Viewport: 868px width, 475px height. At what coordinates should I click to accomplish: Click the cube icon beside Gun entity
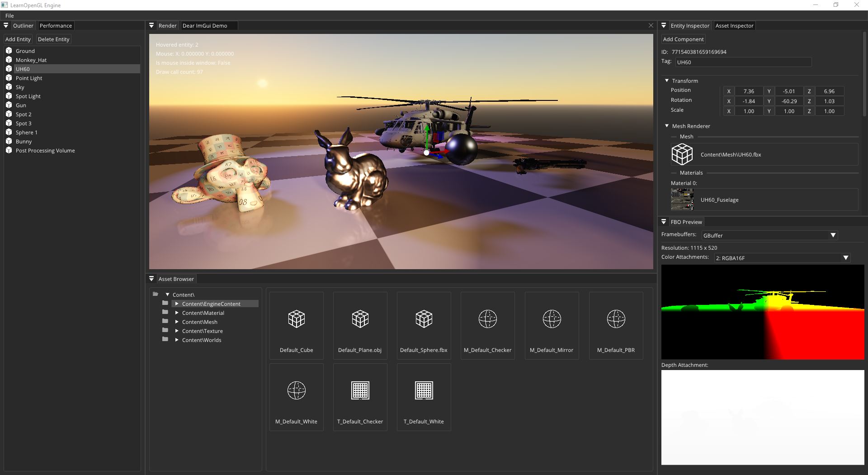(x=9, y=105)
